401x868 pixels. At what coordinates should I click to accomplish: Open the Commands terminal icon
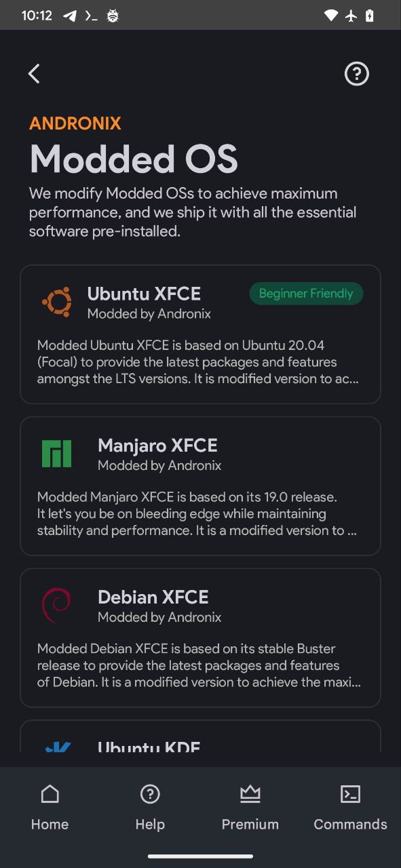[x=350, y=793]
